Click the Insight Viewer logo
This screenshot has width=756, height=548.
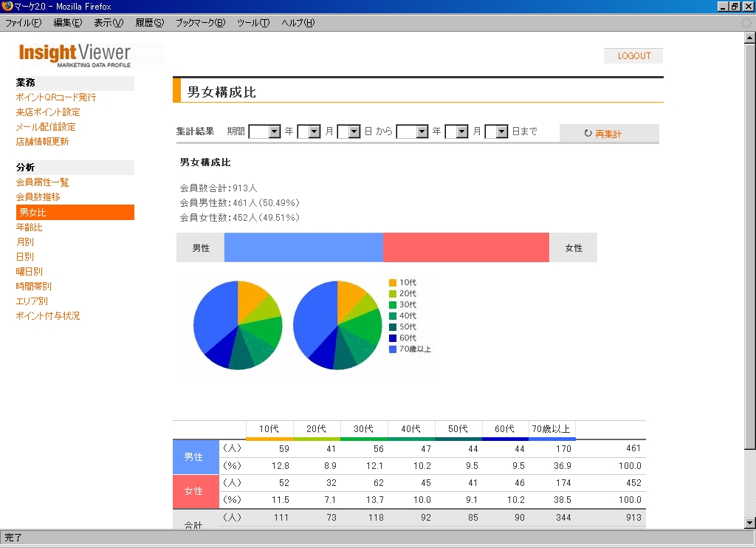click(75, 55)
